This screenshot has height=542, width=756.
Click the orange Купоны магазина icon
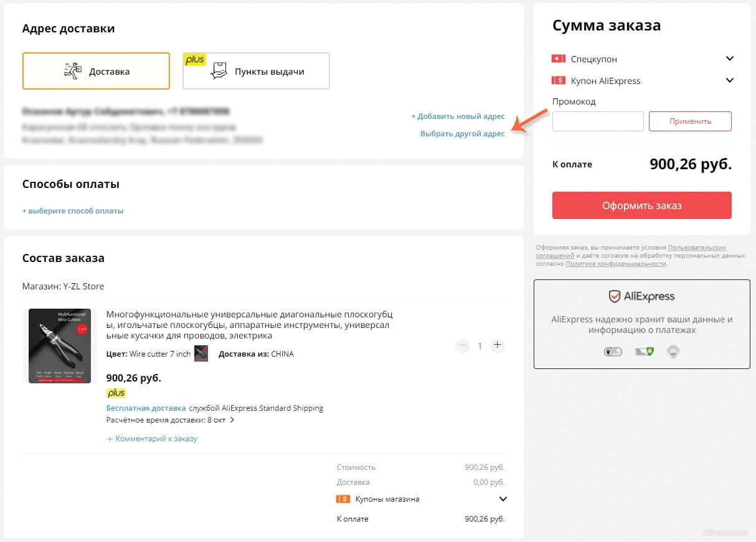pos(343,499)
